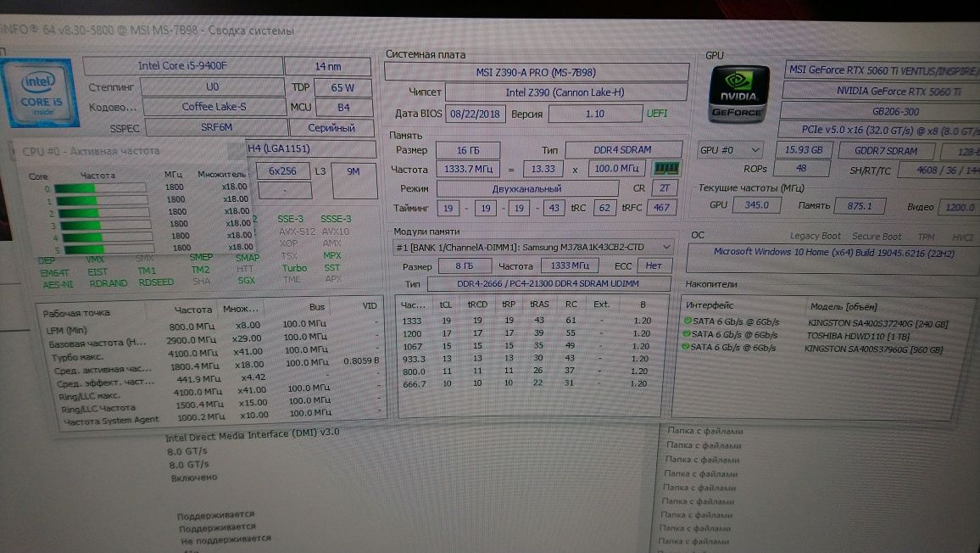Click the SSE-3 feature flag
980x553 pixels.
(290, 219)
